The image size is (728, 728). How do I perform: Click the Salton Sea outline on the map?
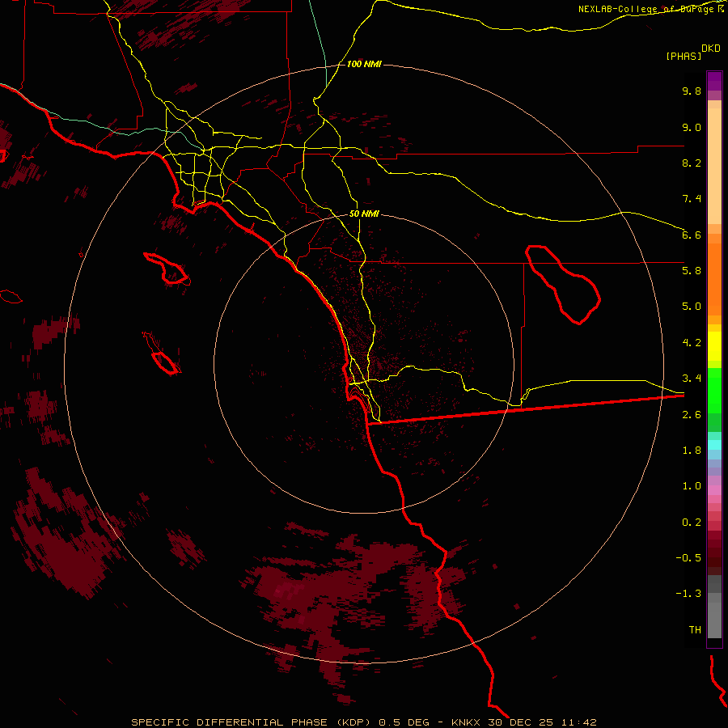pyautogui.click(x=563, y=285)
